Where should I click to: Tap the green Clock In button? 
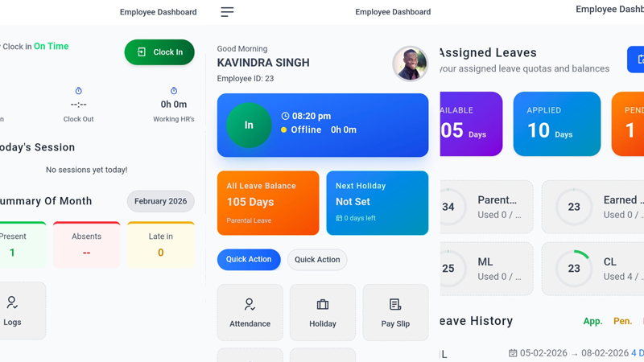click(x=159, y=52)
